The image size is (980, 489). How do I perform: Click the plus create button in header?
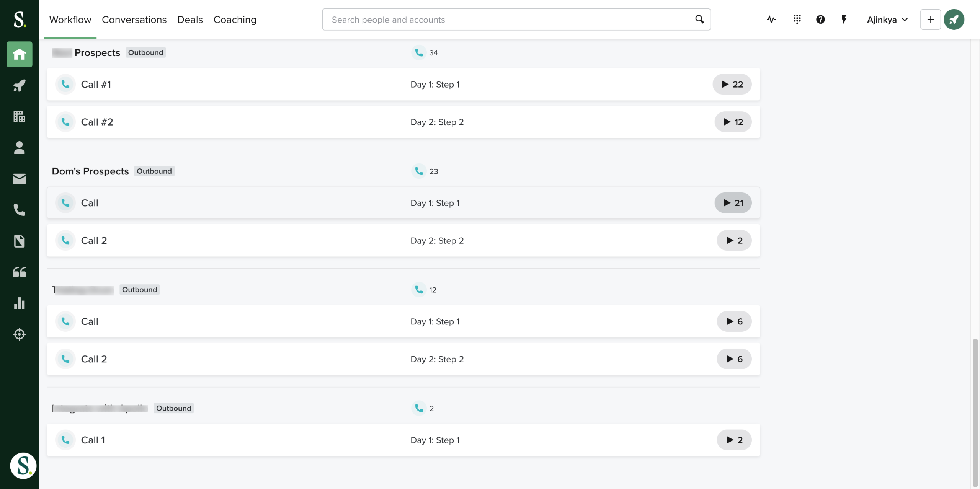(930, 20)
